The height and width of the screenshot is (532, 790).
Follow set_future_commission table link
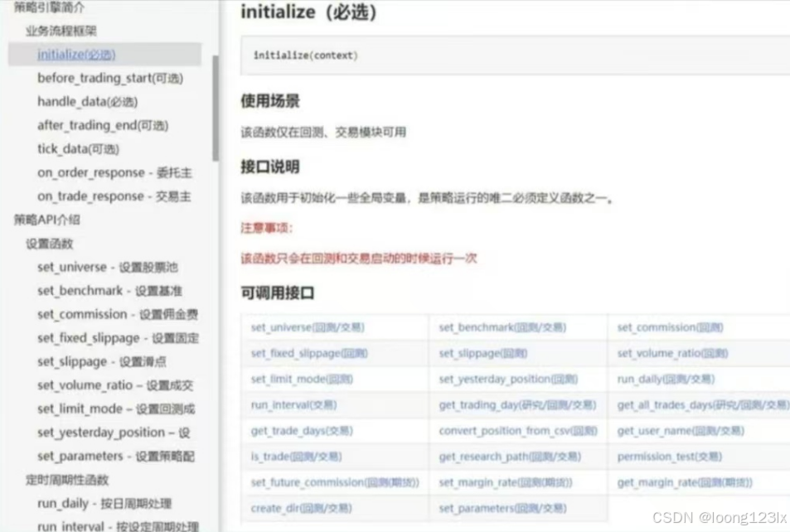335,482
